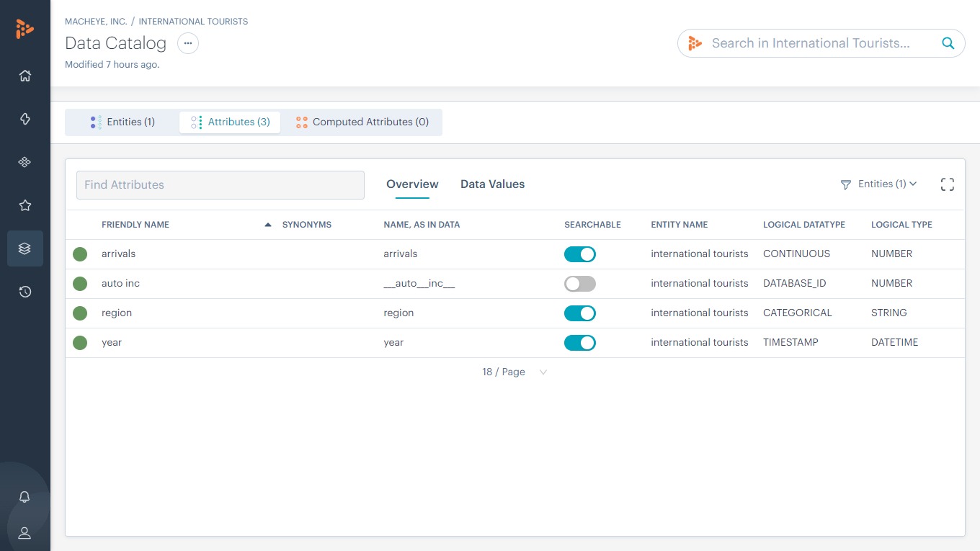Click the filter funnel icon
Image resolution: width=980 pixels, height=551 pixels.
(846, 185)
